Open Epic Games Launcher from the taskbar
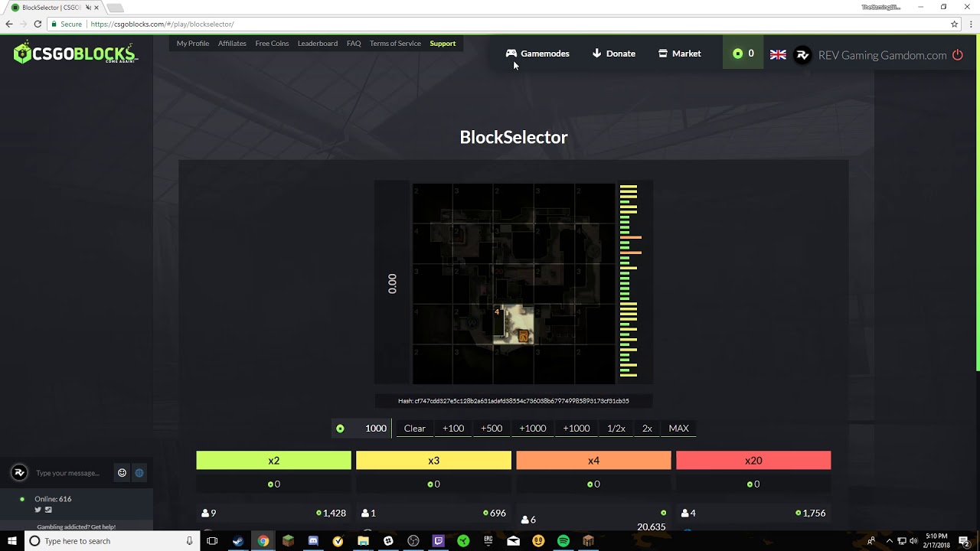The height and width of the screenshot is (551, 980). (488, 541)
